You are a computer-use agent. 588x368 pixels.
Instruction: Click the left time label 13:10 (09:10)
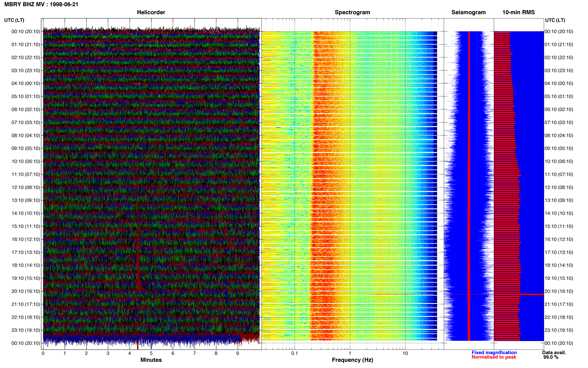pyautogui.click(x=26, y=200)
